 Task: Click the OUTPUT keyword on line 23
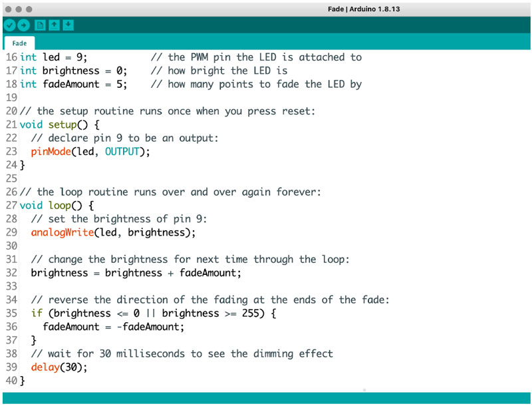pos(122,151)
